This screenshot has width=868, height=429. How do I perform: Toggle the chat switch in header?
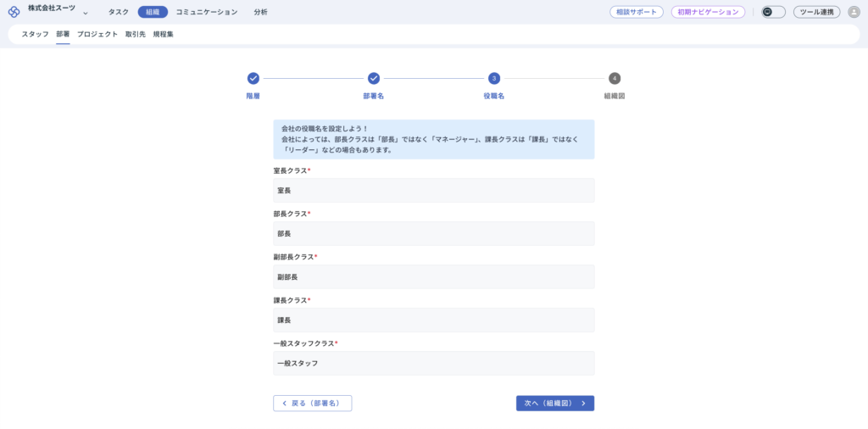point(773,12)
